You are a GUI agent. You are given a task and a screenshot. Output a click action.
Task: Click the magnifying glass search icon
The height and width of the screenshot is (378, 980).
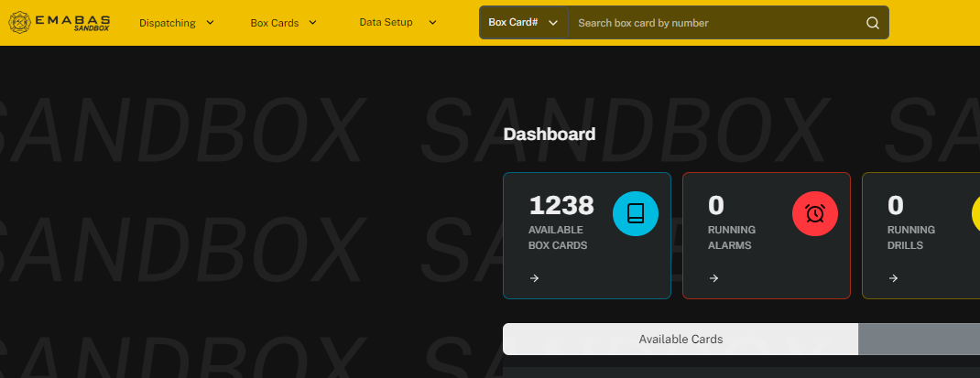tap(873, 23)
